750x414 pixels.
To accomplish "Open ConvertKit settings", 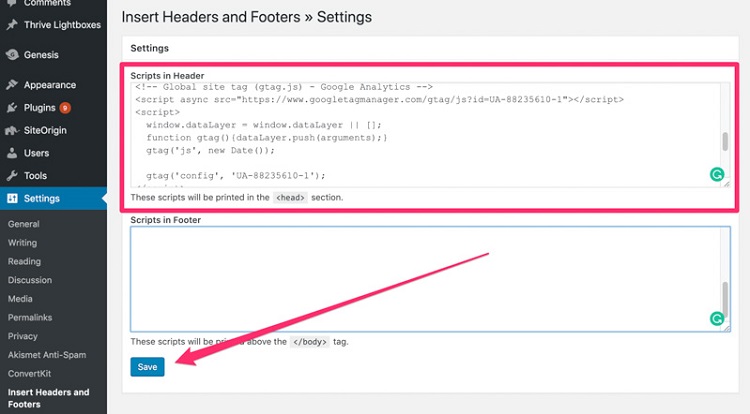I will click(x=29, y=373).
